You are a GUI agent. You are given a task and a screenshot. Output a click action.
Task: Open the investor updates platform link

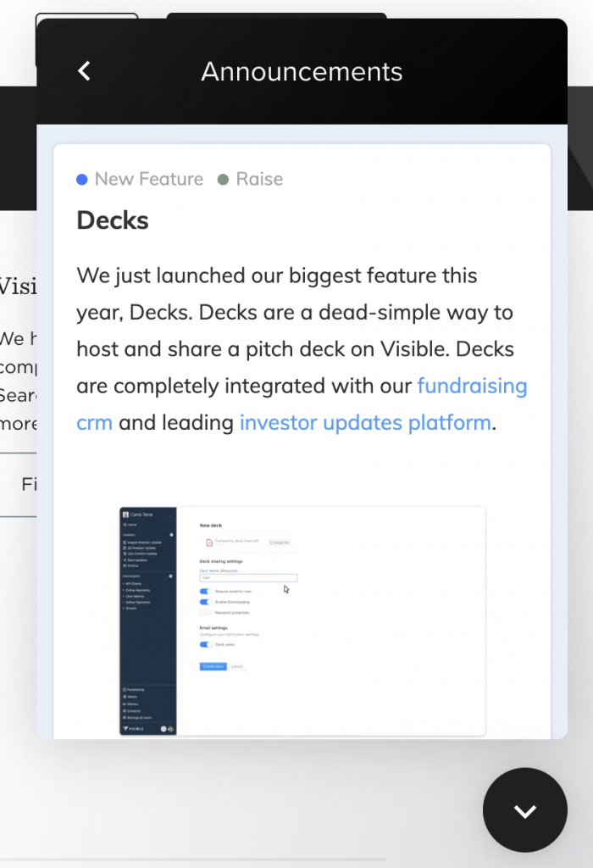click(x=365, y=423)
